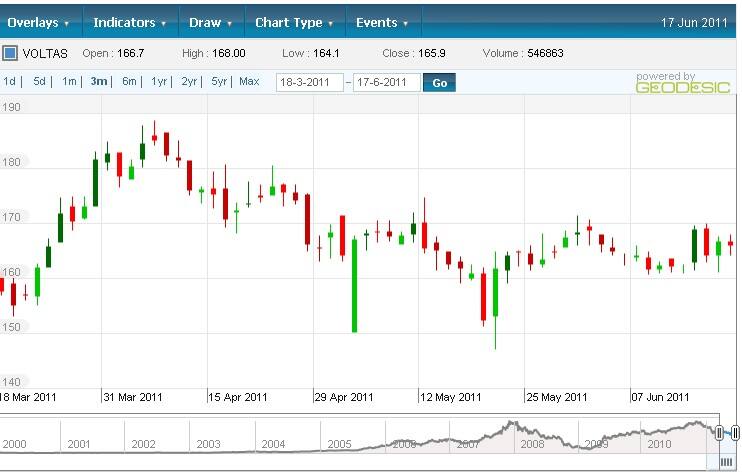Click the Geodesic logo
The width and height of the screenshot is (742, 472).
pos(669,83)
